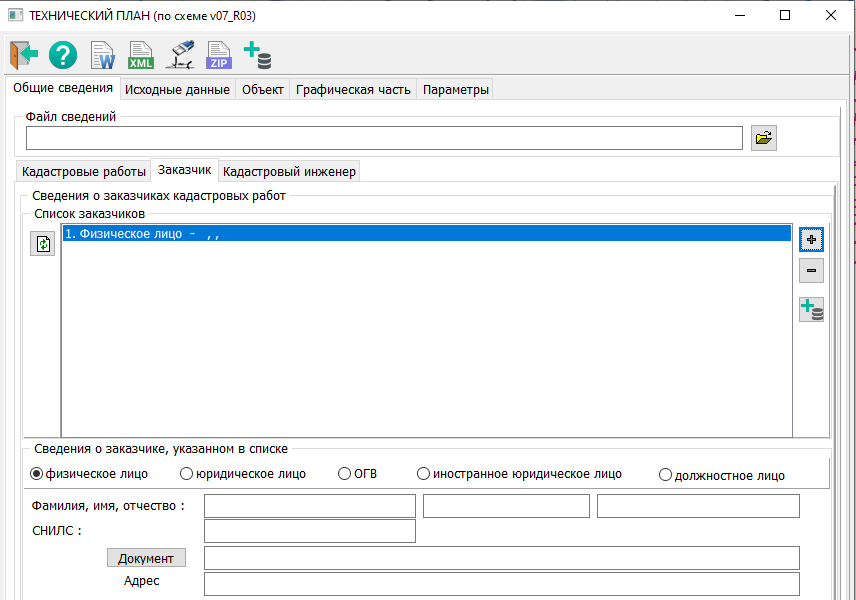Add customer from database beside list
Viewport: 856px width, 600px height.
(811, 310)
